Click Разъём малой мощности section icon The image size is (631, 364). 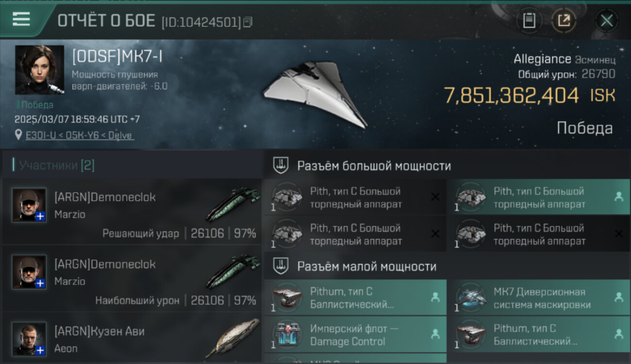pos(280,266)
